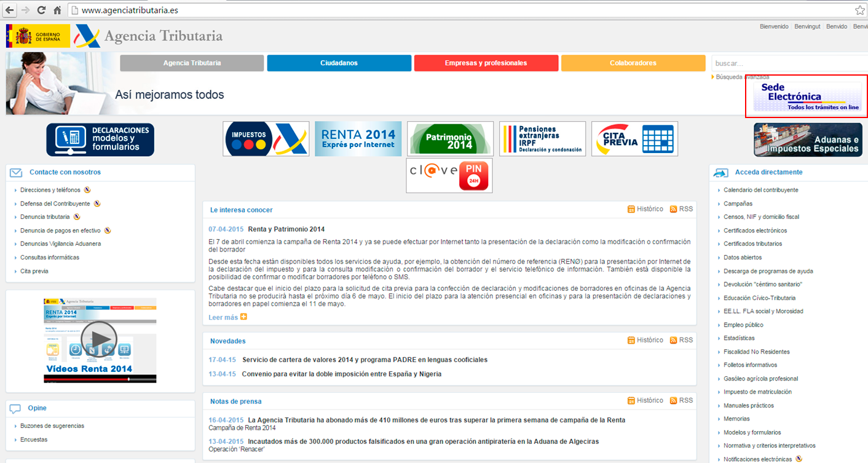Open Modelos y formularios sidebar link
The height and width of the screenshot is (463, 868).
[x=752, y=432]
